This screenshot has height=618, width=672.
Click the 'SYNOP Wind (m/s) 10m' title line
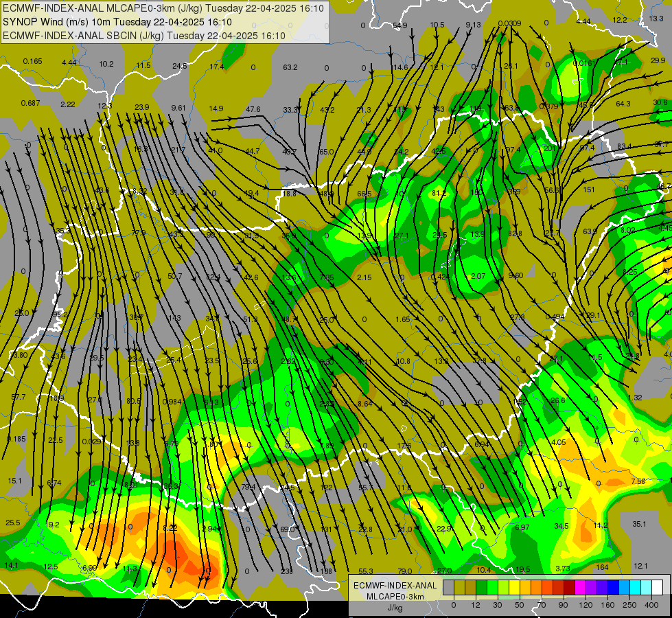[117, 22]
